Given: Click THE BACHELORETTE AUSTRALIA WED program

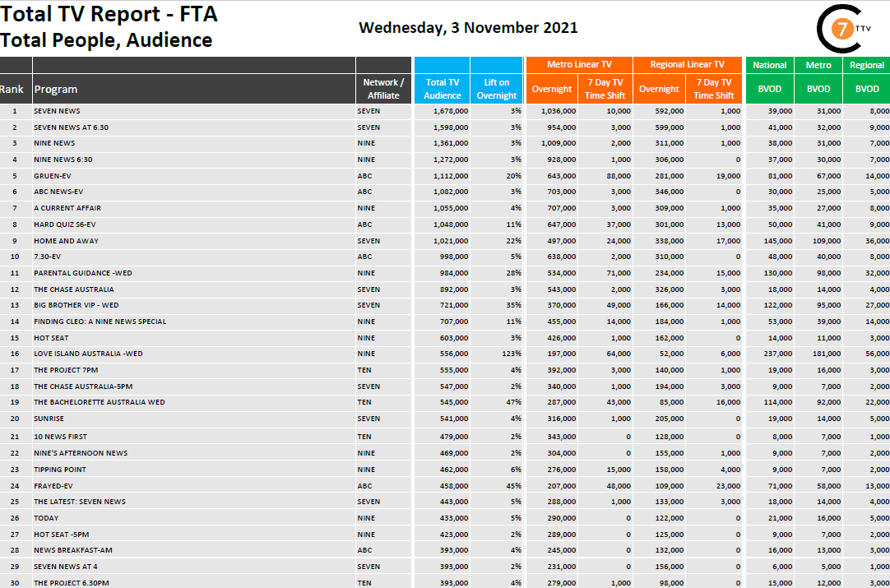Looking at the screenshot, I should pos(99,402).
